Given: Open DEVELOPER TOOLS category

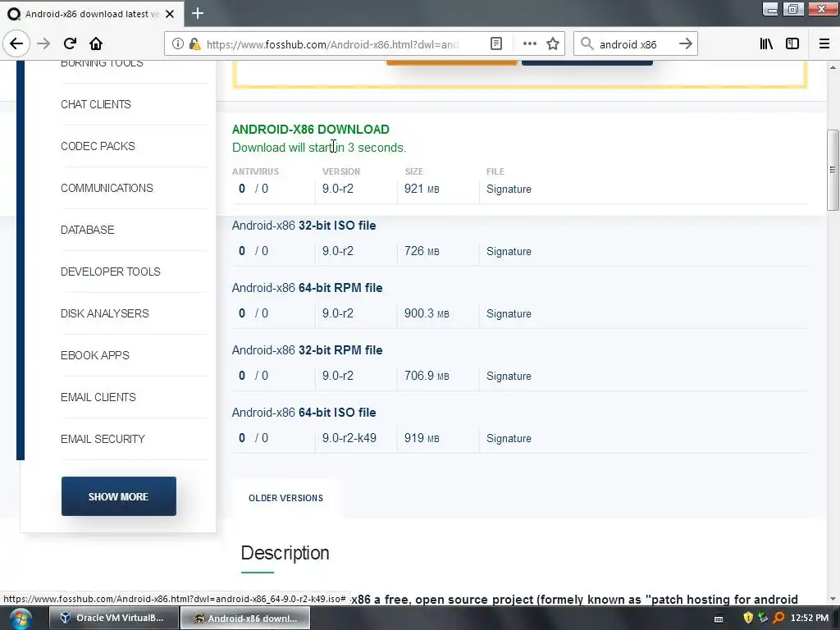Looking at the screenshot, I should (111, 272).
